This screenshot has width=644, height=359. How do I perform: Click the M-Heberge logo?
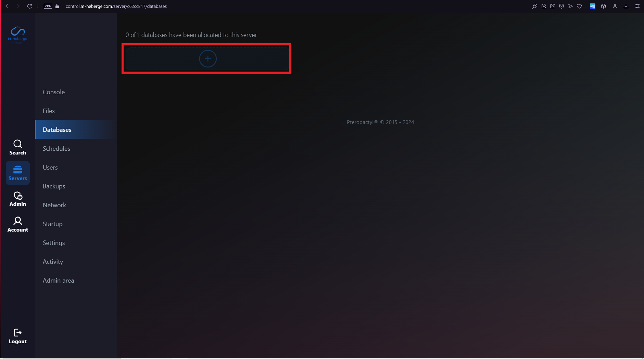[17, 34]
